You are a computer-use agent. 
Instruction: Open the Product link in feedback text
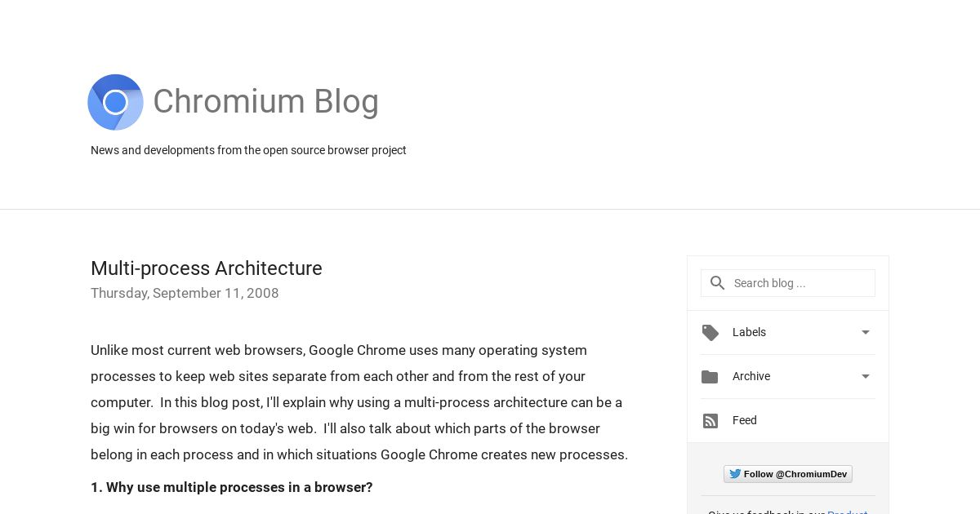(x=848, y=512)
